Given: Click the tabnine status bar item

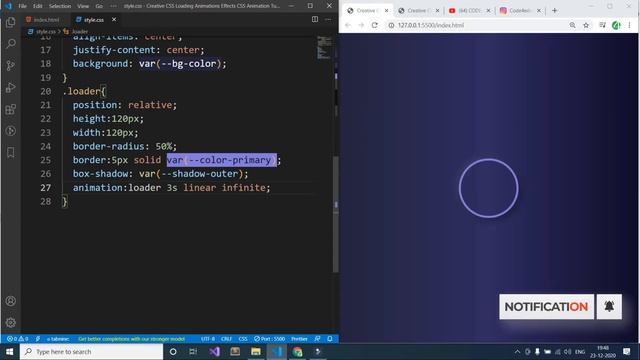Looking at the screenshot, I should click(58, 339).
